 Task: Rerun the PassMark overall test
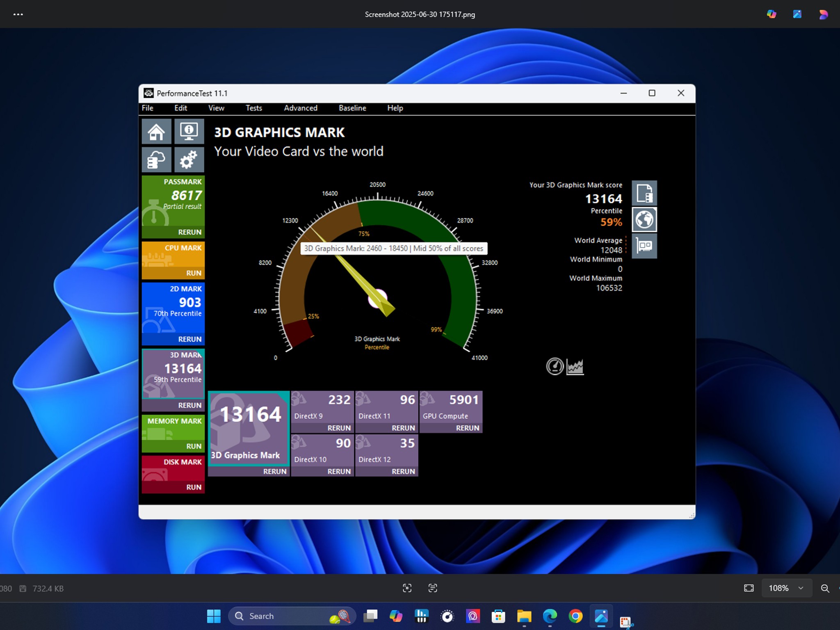point(189,232)
